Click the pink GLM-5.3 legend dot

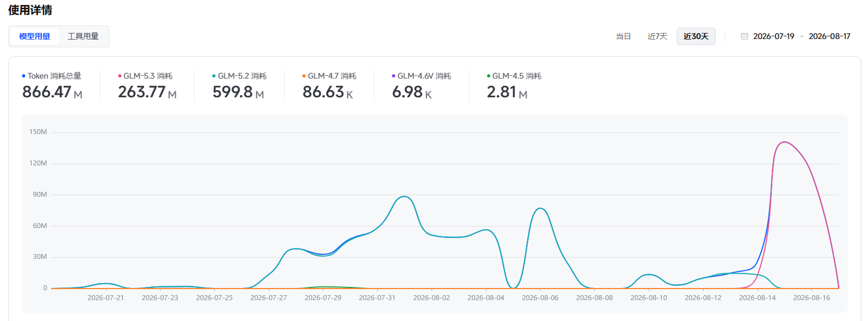point(120,76)
